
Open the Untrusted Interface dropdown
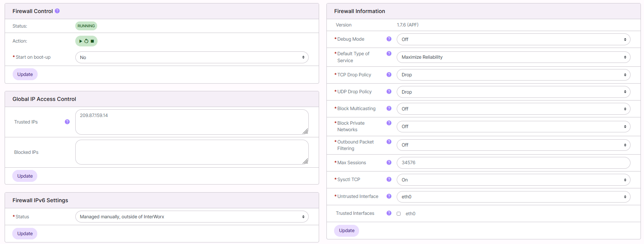[513, 197]
